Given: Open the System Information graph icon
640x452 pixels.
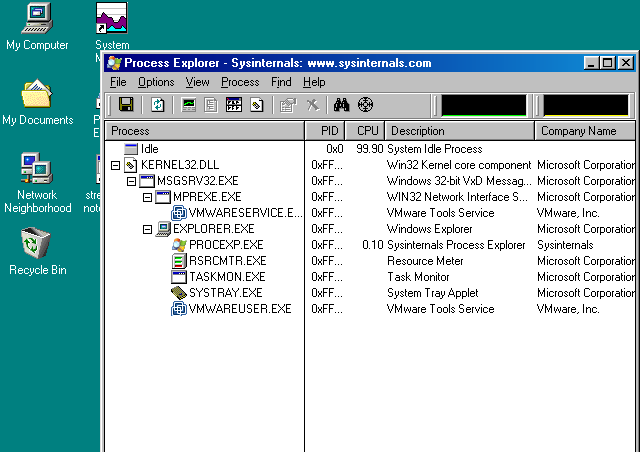Looking at the screenshot, I should (x=189, y=105).
